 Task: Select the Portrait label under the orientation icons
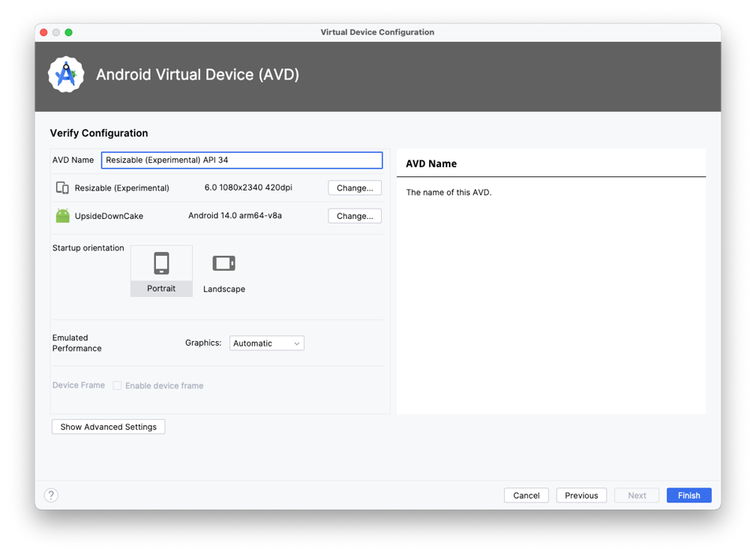pos(161,288)
